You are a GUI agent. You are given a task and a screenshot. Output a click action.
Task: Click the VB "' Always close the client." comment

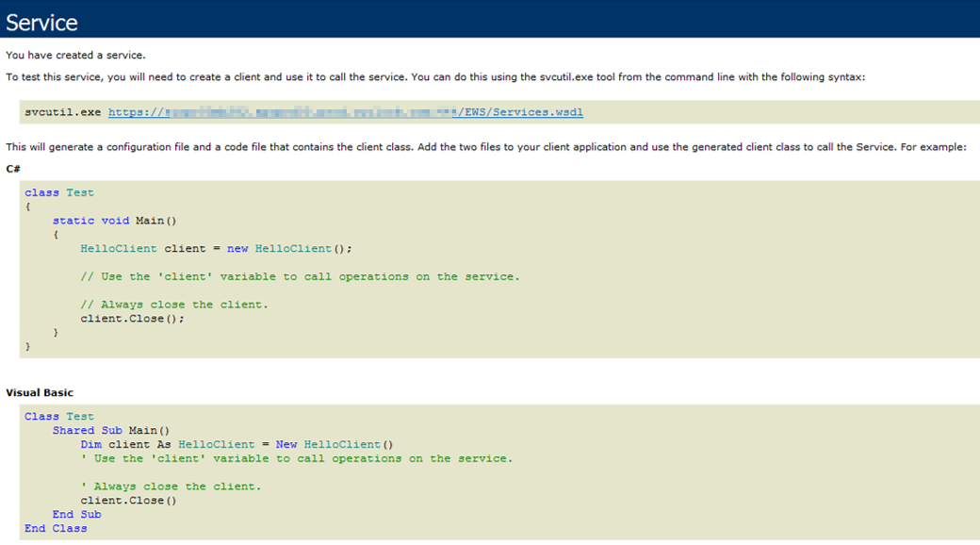pyautogui.click(x=171, y=487)
